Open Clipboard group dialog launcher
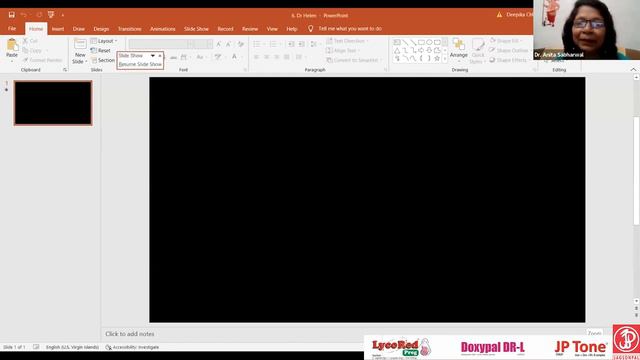Screen dimensions: 640x360 65,70
